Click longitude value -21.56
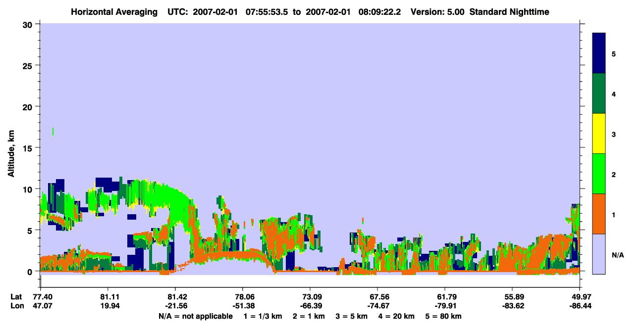 (175, 306)
